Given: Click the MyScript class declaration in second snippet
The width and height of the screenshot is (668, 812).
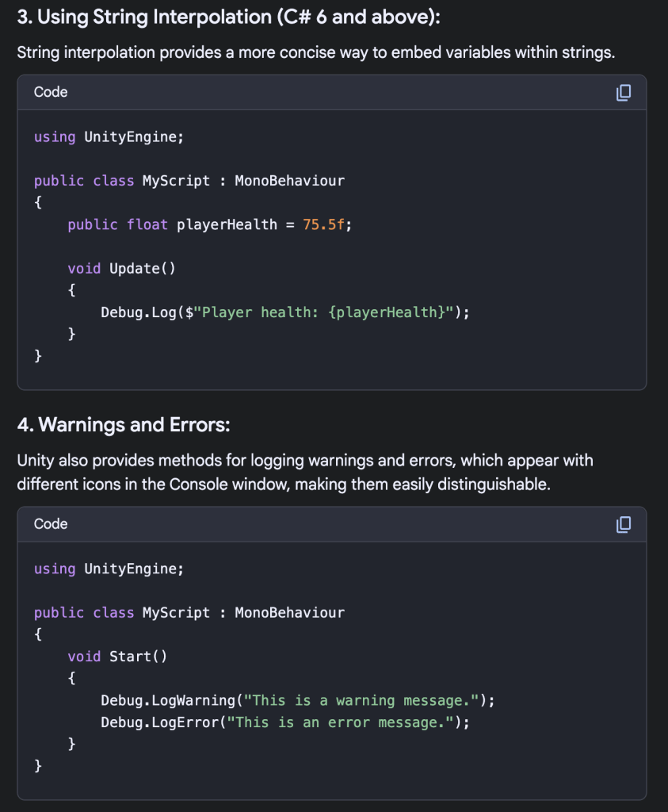Looking at the screenshot, I should 189,613.
